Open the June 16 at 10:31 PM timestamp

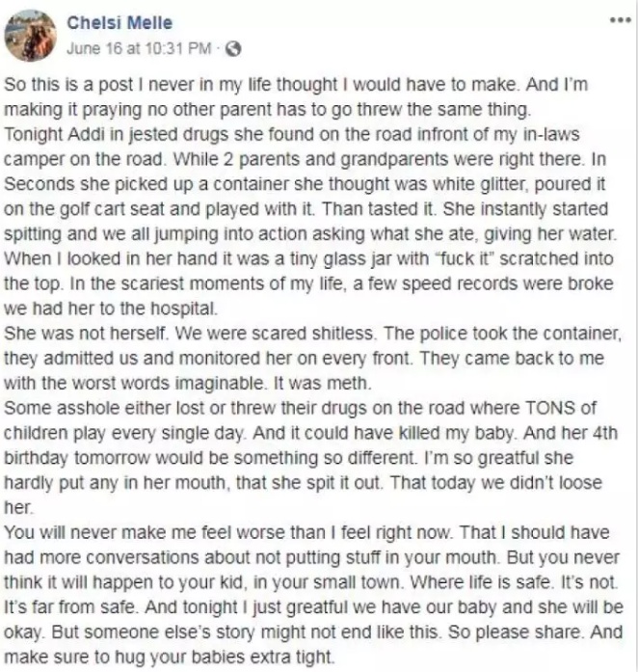139,48
